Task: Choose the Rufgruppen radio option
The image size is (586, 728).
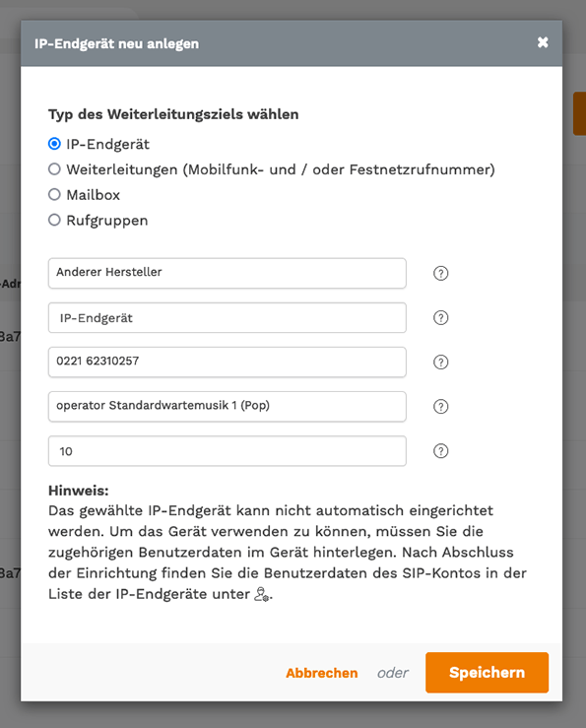Action: 54,220
